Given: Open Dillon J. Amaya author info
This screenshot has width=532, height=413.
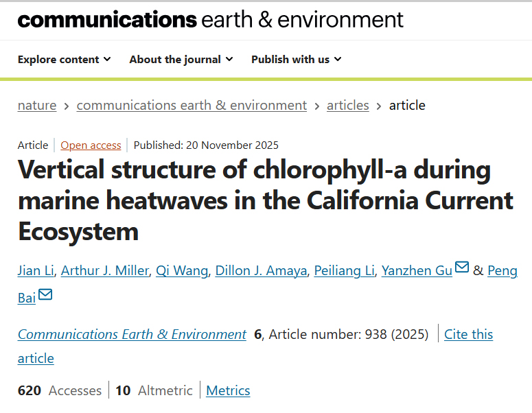Looking at the screenshot, I should click(x=259, y=270).
